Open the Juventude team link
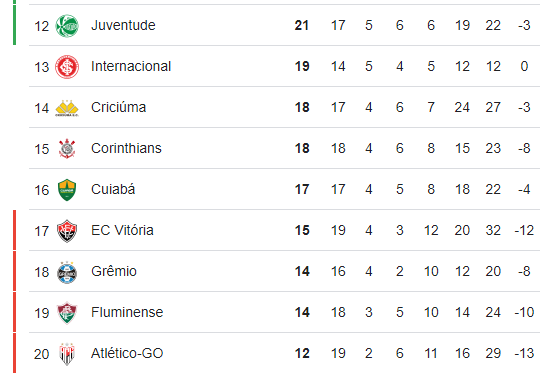Image resolution: width=540 pixels, height=378 pixels. pos(123,25)
